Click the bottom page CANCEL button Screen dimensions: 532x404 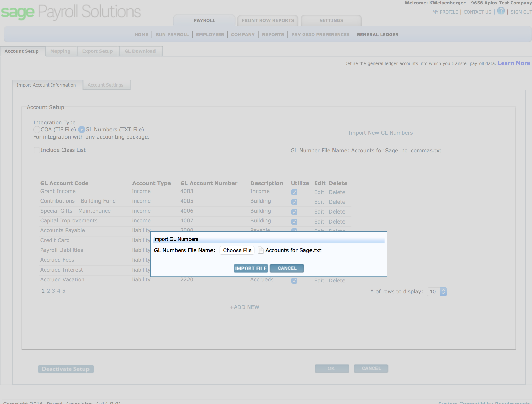coord(371,368)
